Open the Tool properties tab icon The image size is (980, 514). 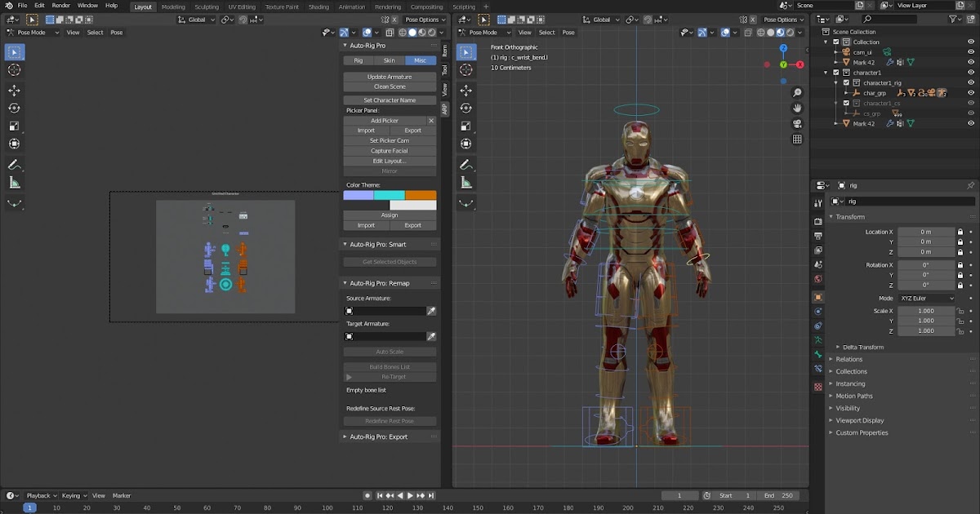[x=818, y=203]
